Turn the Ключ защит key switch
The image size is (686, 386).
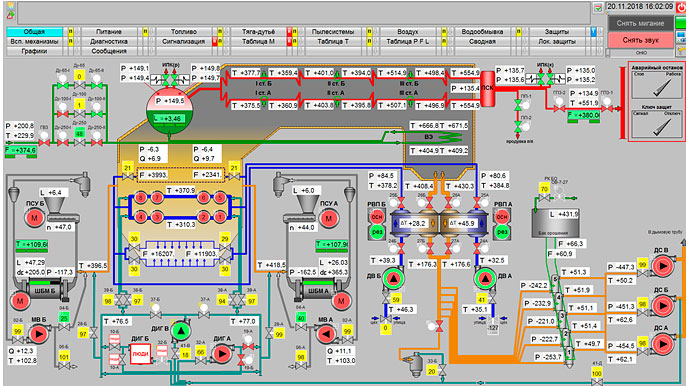tap(657, 126)
